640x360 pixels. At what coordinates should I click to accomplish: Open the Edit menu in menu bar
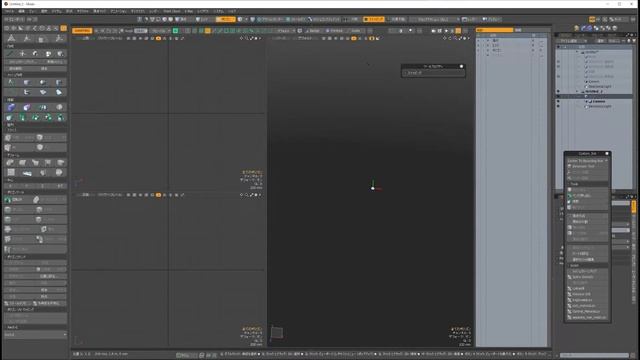pyautogui.click(x=21, y=11)
